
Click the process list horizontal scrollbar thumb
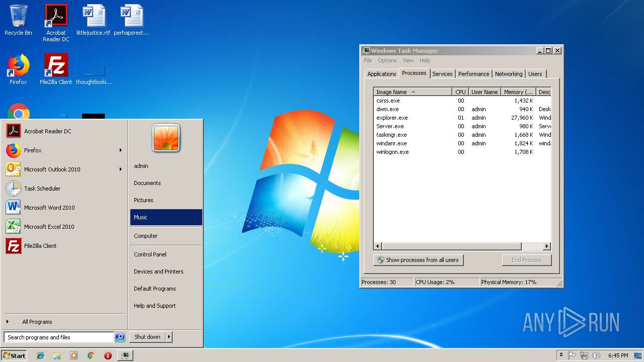click(451, 246)
